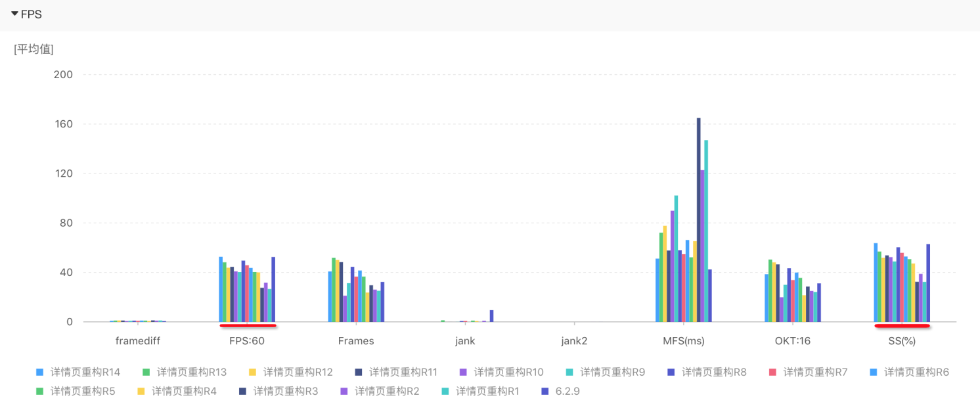
Task: Click the SS(%) axis category label
Action: click(901, 341)
